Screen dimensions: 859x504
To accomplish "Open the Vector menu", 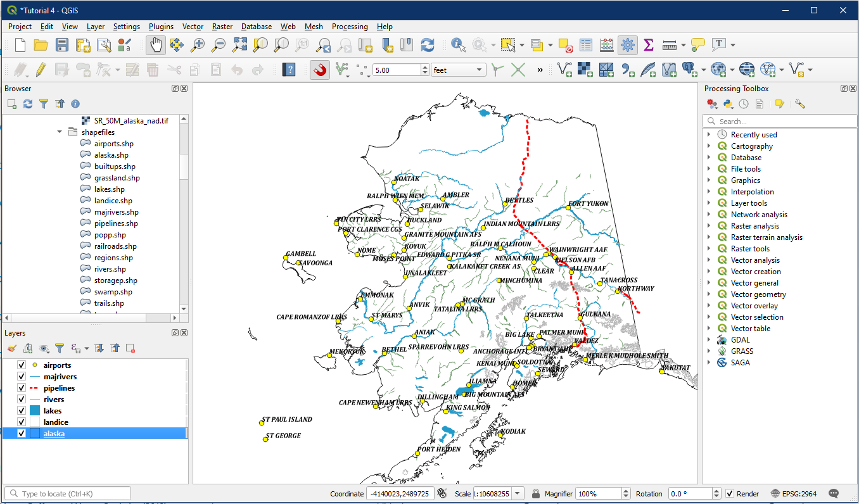I will (193, 27).
